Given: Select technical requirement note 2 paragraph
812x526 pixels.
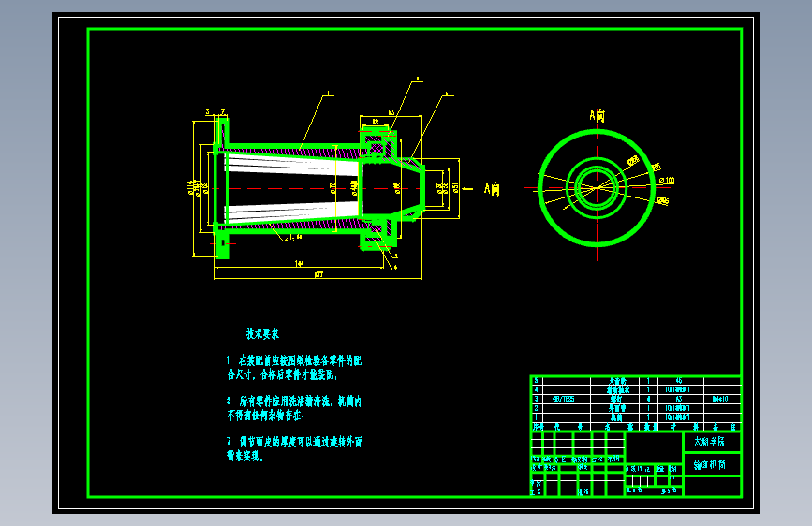Looking at the screenshot, I should click(294, 408).
